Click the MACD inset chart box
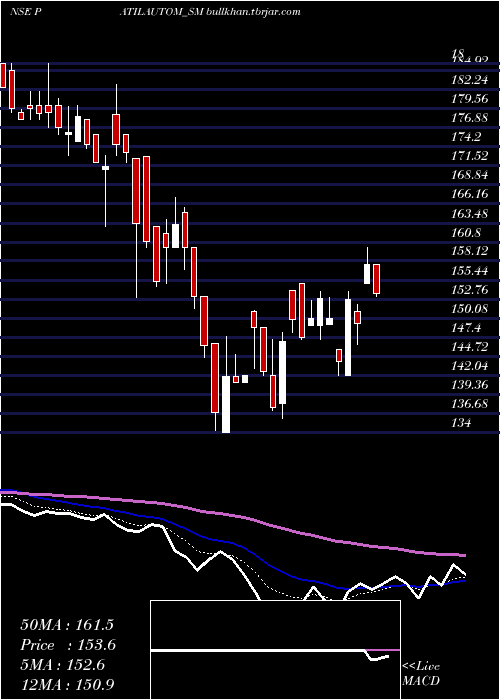This screenshot has height=700, width=500. tap(275, 650)
